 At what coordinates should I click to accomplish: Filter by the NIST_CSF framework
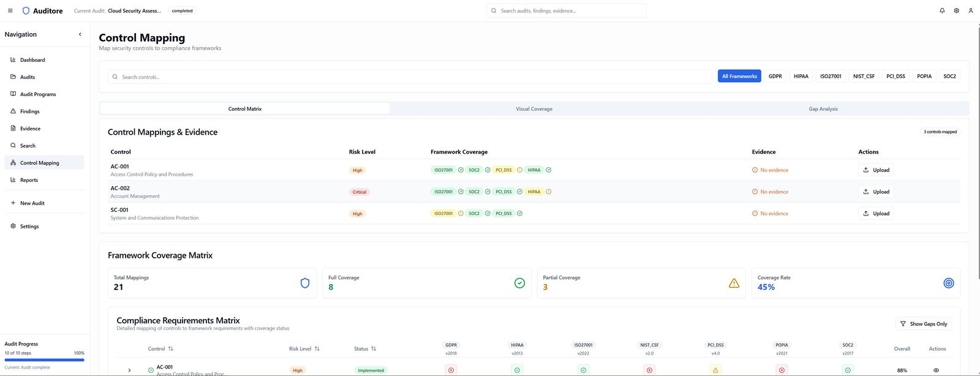click(x=864, y=77)
